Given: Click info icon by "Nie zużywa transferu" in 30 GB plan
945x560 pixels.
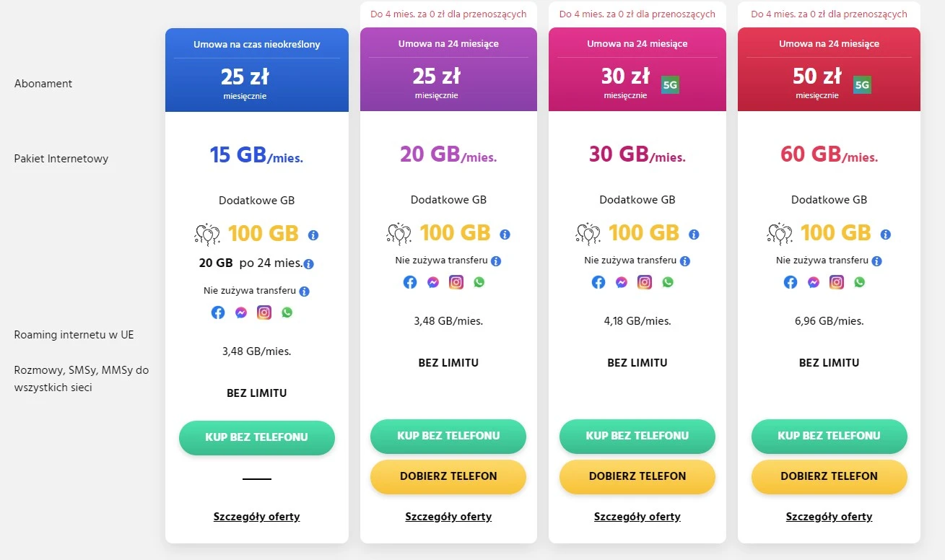Looking at the screenshot, I should (x=685, y=261).
